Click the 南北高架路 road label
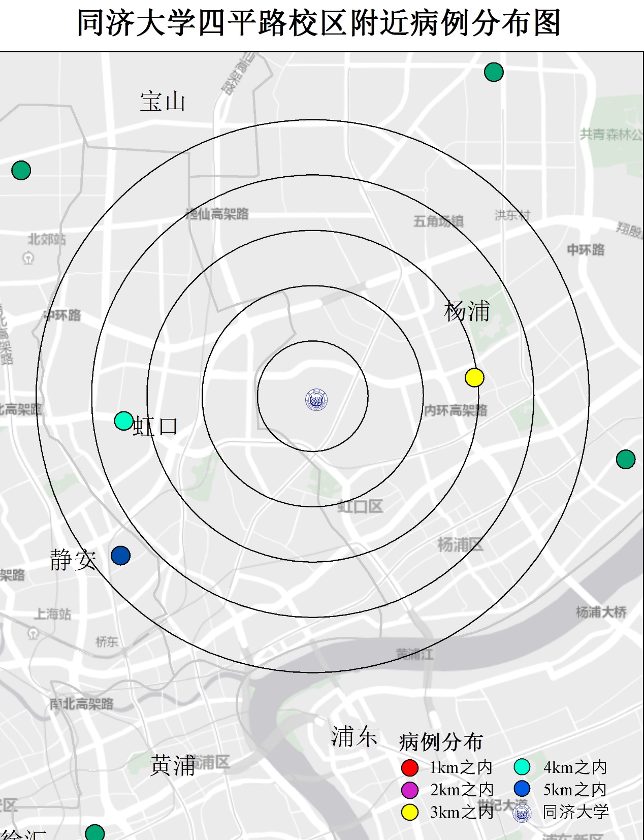The image size is (644, 840). (82, 704)
